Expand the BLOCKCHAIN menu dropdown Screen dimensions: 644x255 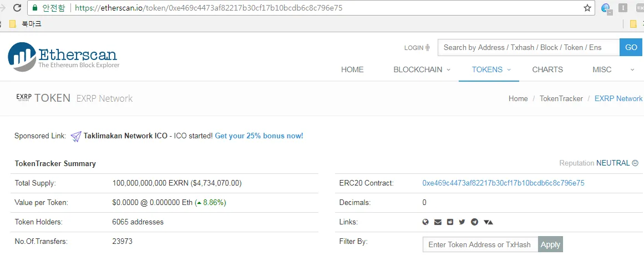tap(449, 69)
